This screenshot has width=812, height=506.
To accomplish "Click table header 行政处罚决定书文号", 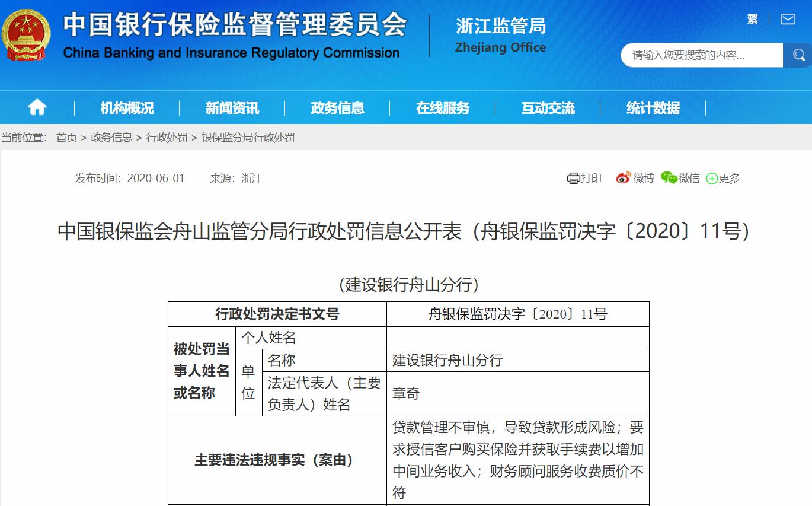I will pyautogui.click(x=277, y=314).
